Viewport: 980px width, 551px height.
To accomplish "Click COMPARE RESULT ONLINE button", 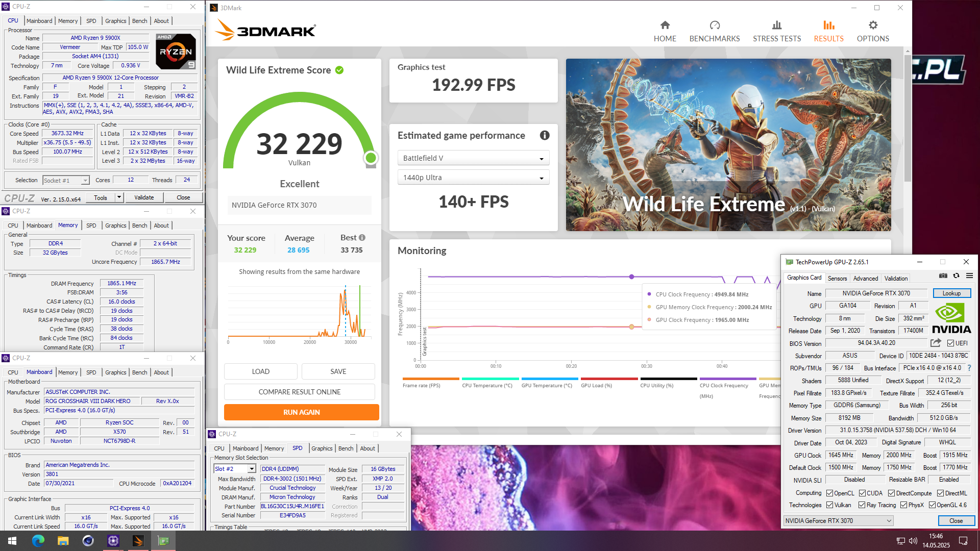I will tap(300, 392).
